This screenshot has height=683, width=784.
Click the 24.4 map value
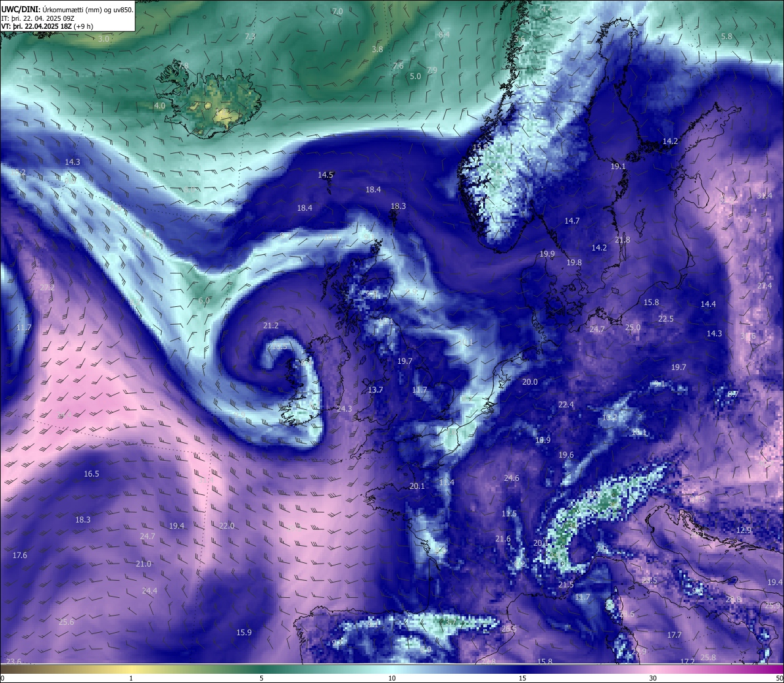149,591
